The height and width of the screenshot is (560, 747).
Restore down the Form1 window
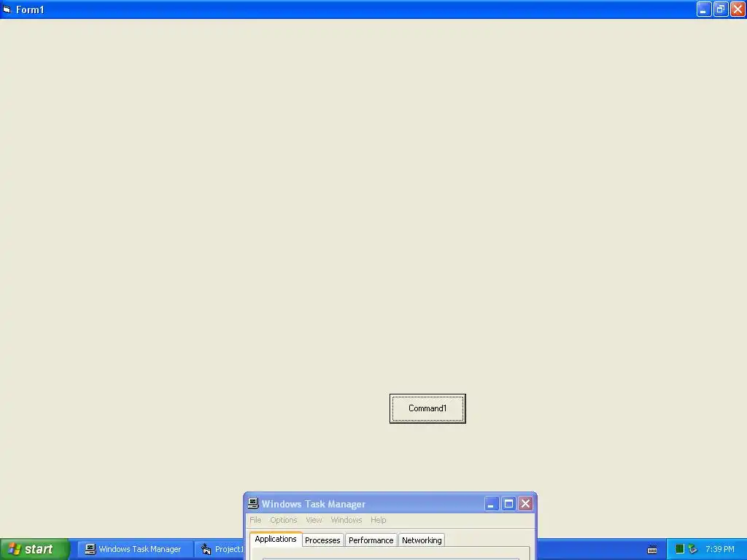tap(721, 9)
